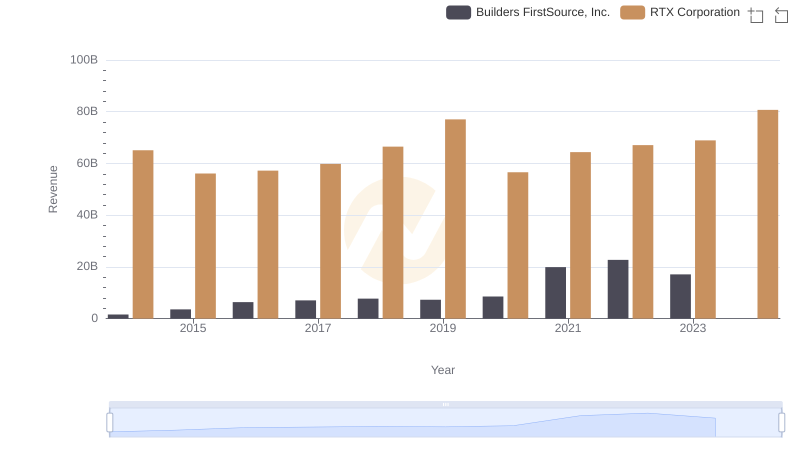Click the 2017 x-axis label
This screenshot has height=461, width=800.
[318, 328]
